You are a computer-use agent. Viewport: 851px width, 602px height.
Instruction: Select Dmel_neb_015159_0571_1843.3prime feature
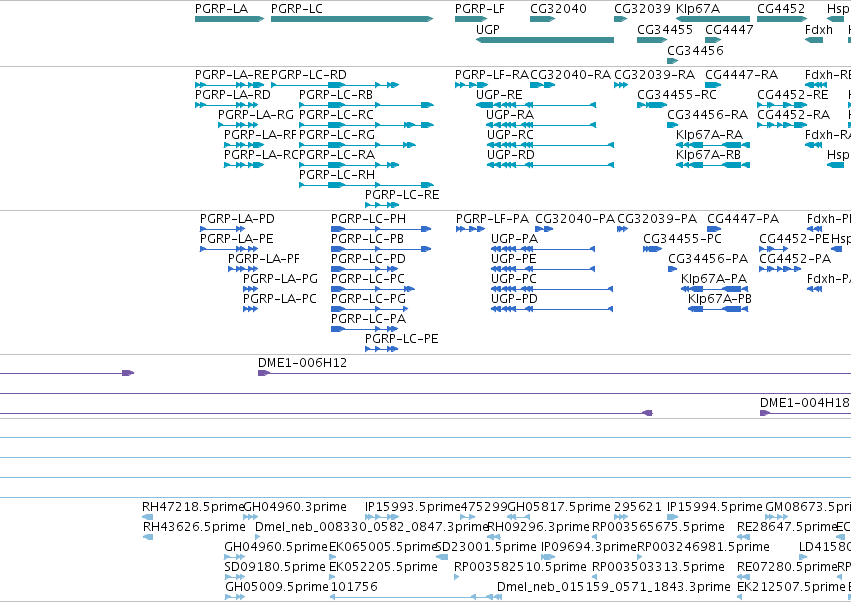(x=613, y=587)
